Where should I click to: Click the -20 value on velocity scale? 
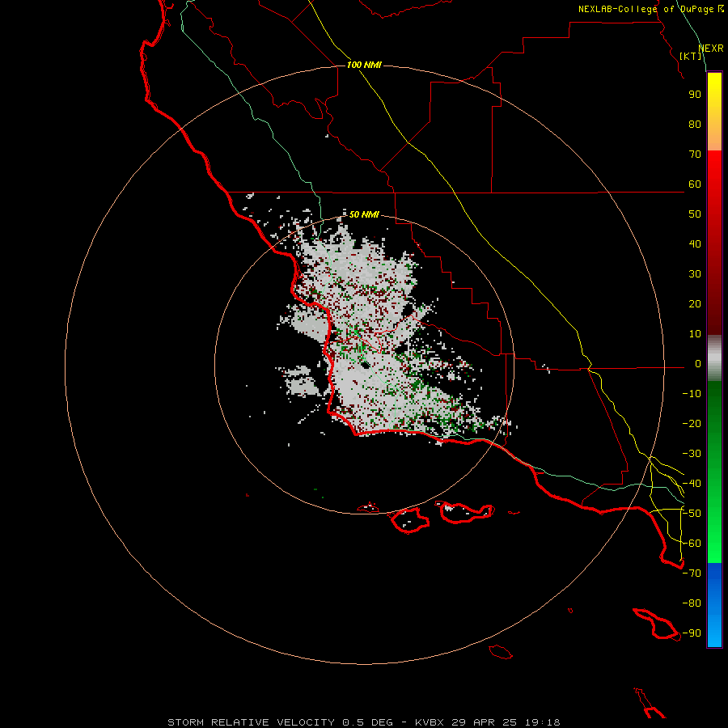692,424
